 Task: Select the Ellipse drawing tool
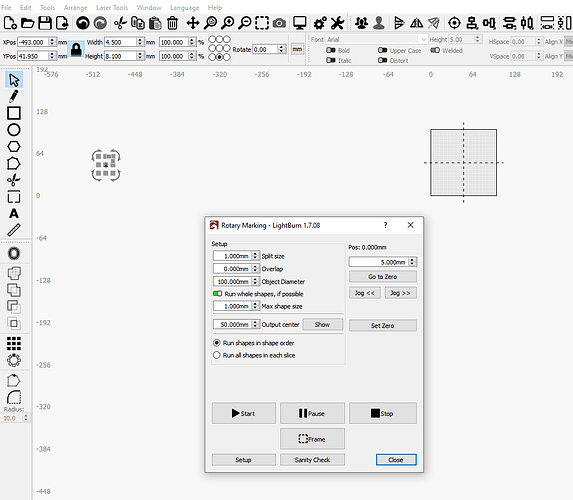[14, 130]
